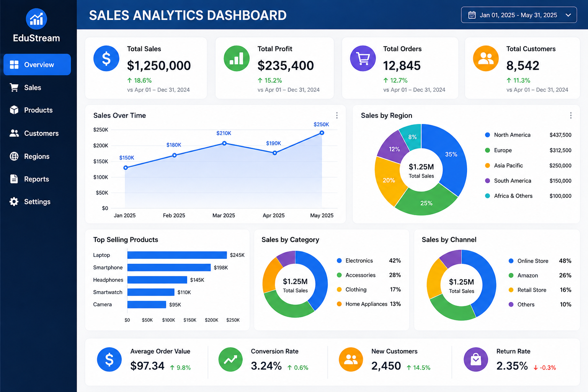Click the Reports document icon in sidebar

tap(14, 179)
